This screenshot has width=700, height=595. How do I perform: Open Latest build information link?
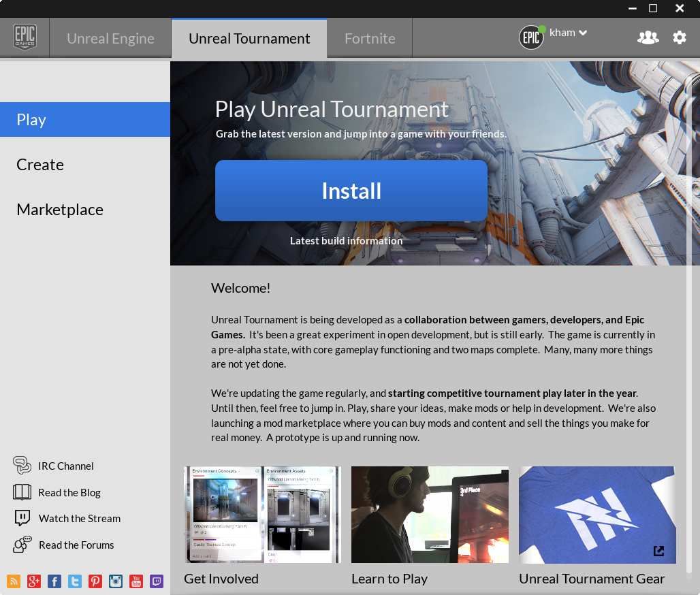pyautogui.click(x=346, y=241)
